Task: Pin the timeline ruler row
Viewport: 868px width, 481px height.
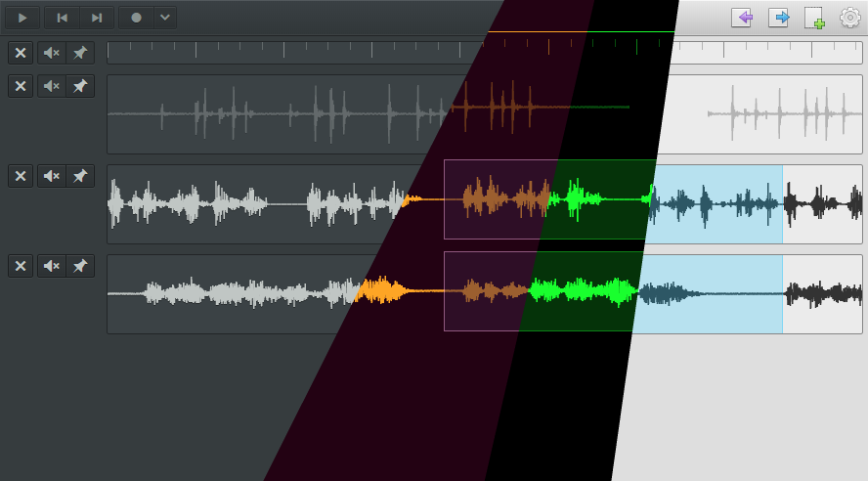Action: point(80,53)
